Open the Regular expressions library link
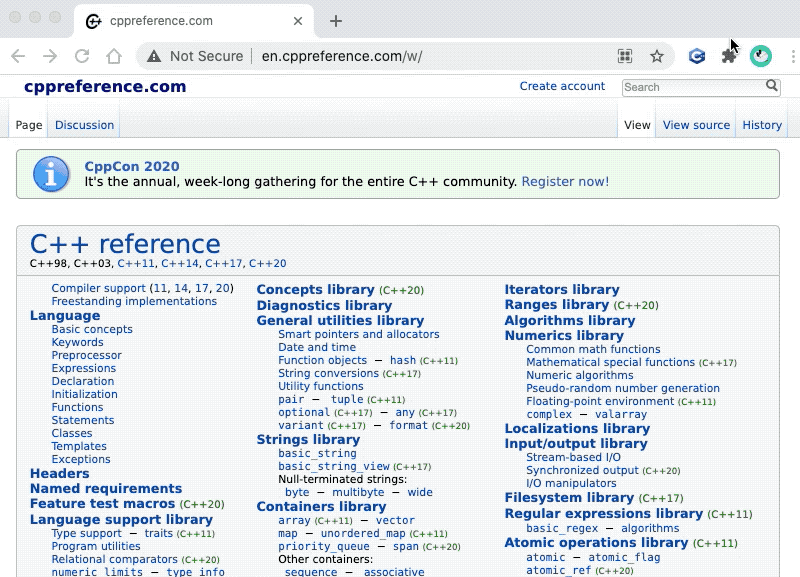The image size is (800, 577). pyautogui.click(x=604, y=513)
